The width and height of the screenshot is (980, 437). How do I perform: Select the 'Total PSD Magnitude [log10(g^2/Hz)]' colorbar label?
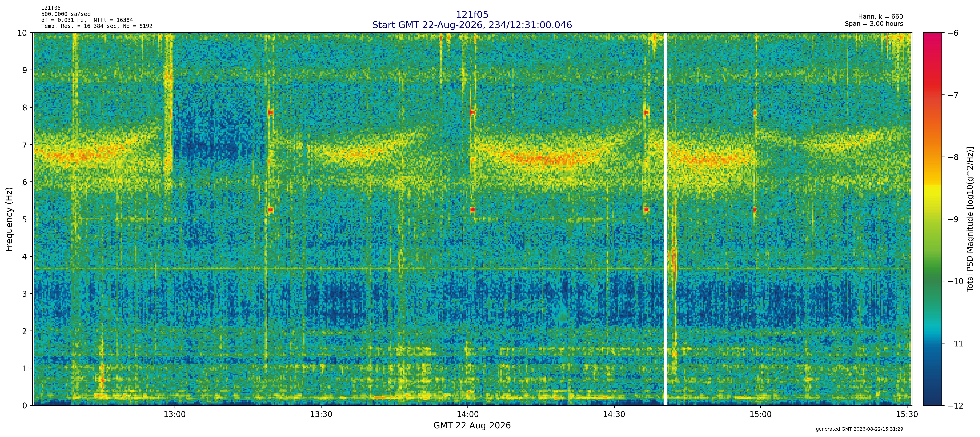pos(970,219)
